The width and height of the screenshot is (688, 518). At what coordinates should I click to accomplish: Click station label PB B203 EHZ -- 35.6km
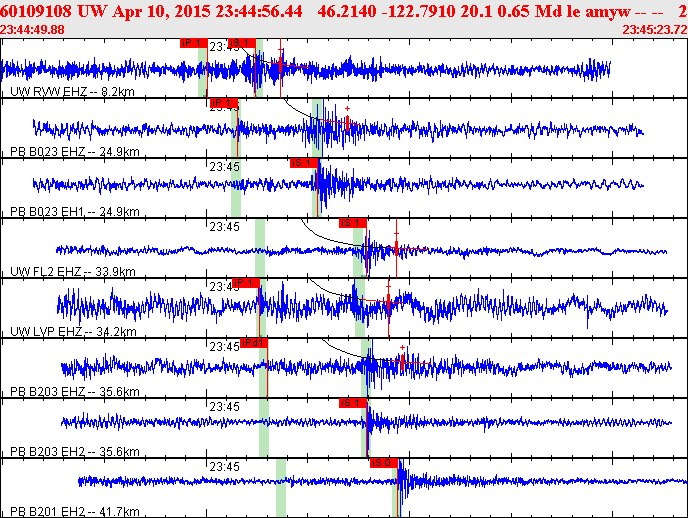(75, 392)
